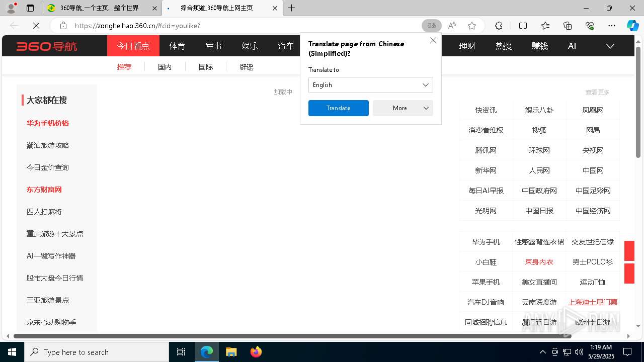The height and width of the screenshot is (362, 644).
Task: Launch the Copilot sidebar icon
Action: [632, 26]
